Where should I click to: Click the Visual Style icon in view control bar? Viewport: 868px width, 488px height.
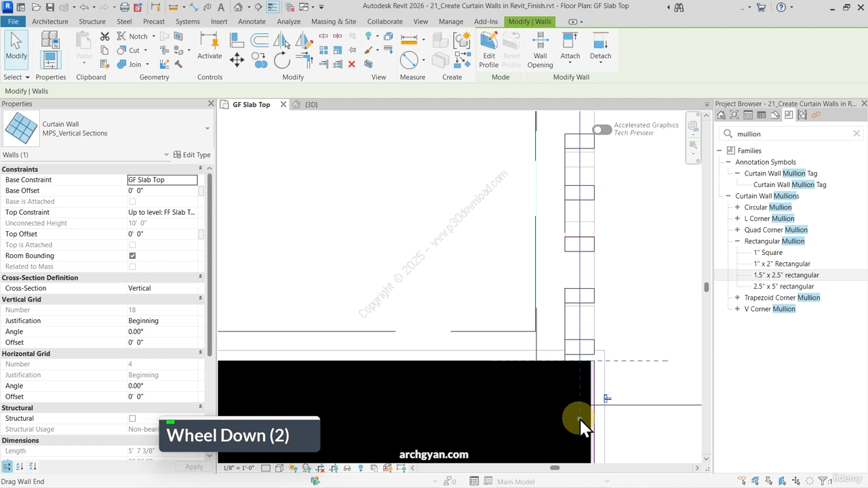[279, 468]
